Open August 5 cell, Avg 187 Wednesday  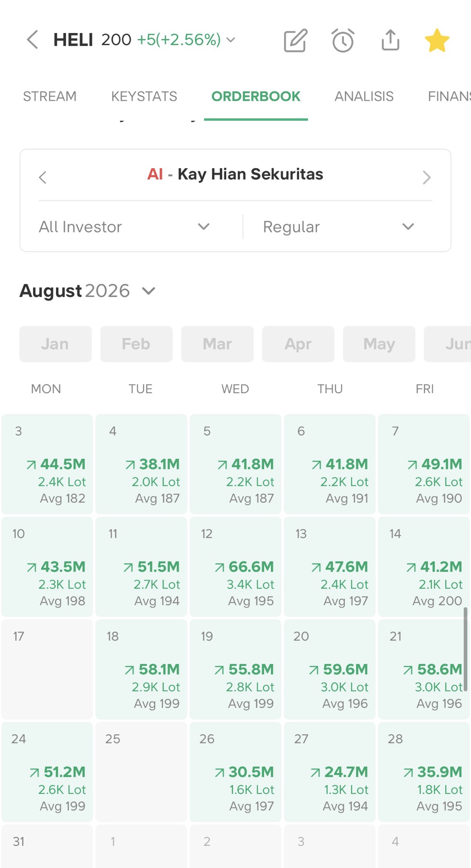[x=235, y=464]
